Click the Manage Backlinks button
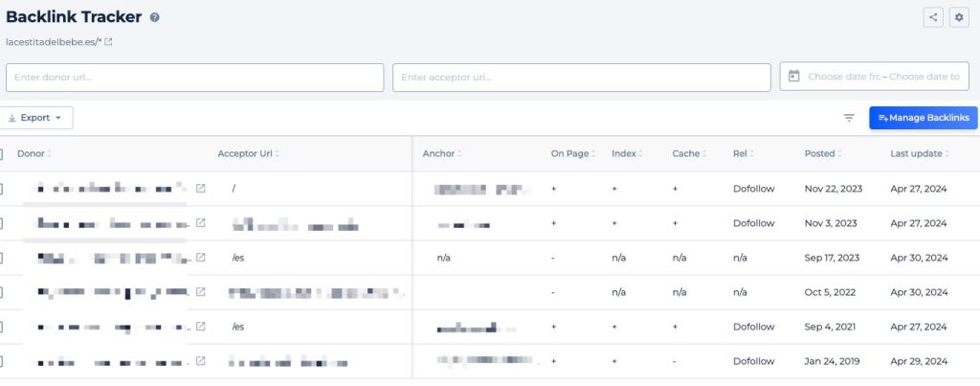This screenshot has width=980, height=386. tap(924, 118)
